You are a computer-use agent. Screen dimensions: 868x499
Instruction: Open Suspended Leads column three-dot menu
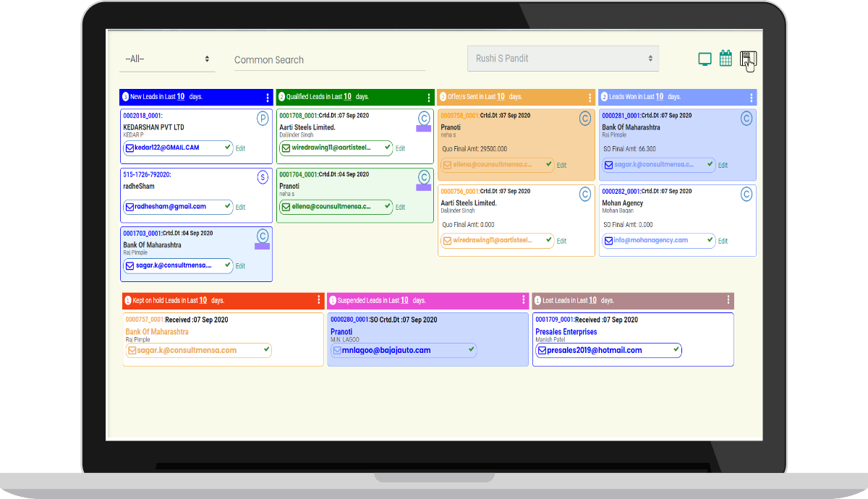(523, 300)
